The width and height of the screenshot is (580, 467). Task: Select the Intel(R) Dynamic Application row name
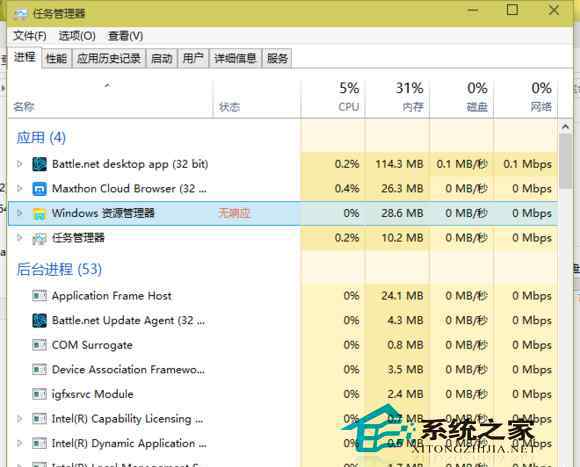129,443
